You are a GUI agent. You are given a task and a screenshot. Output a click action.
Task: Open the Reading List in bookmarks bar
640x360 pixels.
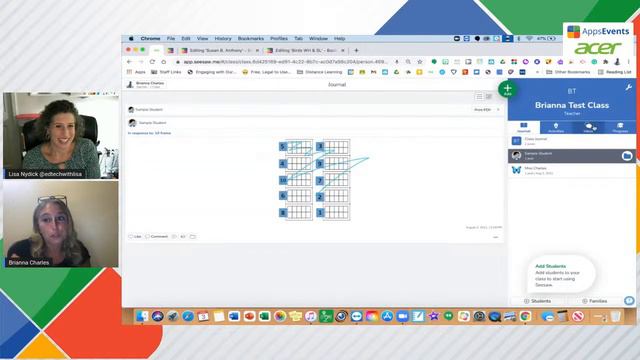(615, 72)
